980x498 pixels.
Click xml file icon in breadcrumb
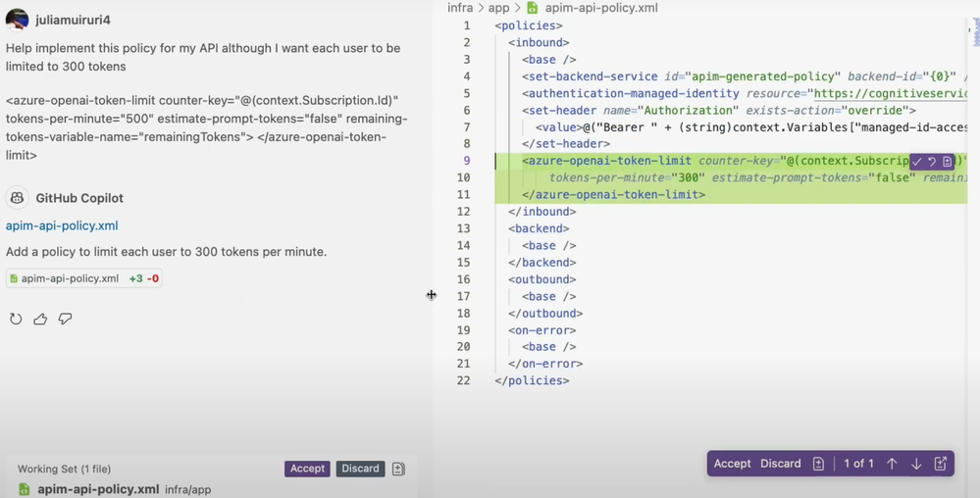(533, 8)
